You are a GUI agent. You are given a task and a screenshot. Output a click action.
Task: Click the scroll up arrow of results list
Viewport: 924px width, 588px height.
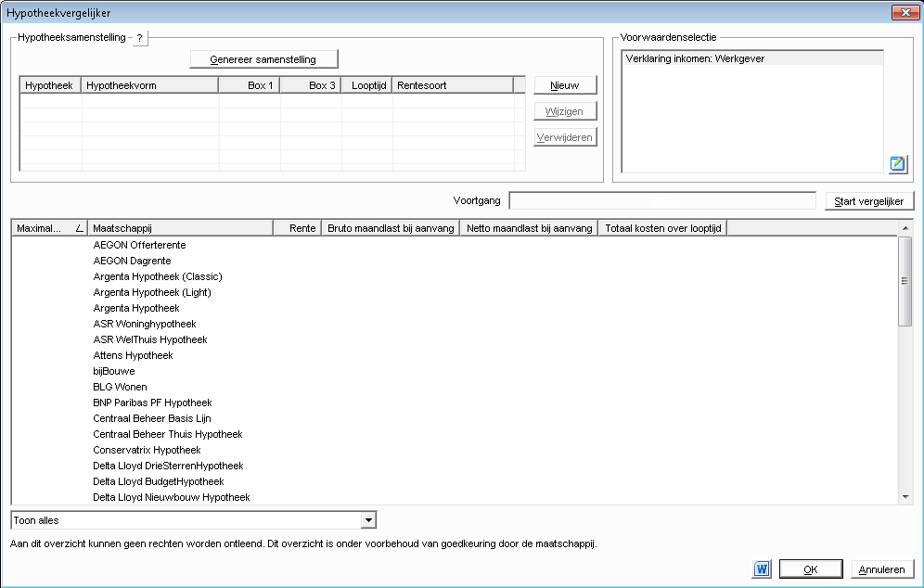point(905,228)
